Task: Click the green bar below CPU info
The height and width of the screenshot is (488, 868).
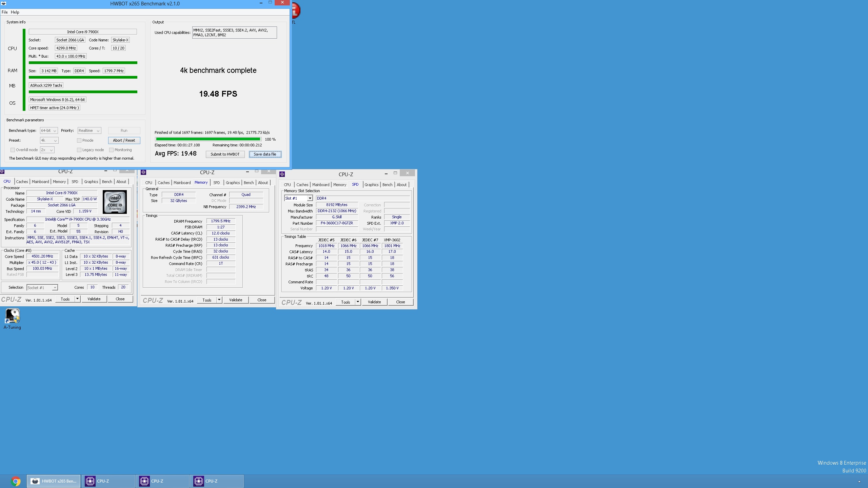Action: 83,63
